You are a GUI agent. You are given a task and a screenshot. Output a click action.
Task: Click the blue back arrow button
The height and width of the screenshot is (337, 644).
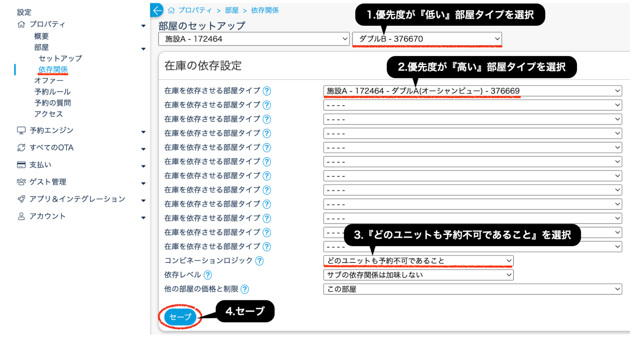[157, 10]
